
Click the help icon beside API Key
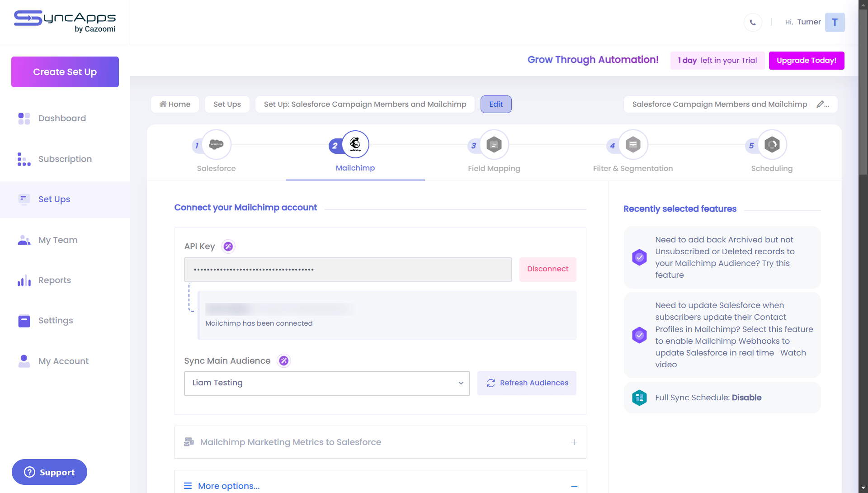click(228, 246)
